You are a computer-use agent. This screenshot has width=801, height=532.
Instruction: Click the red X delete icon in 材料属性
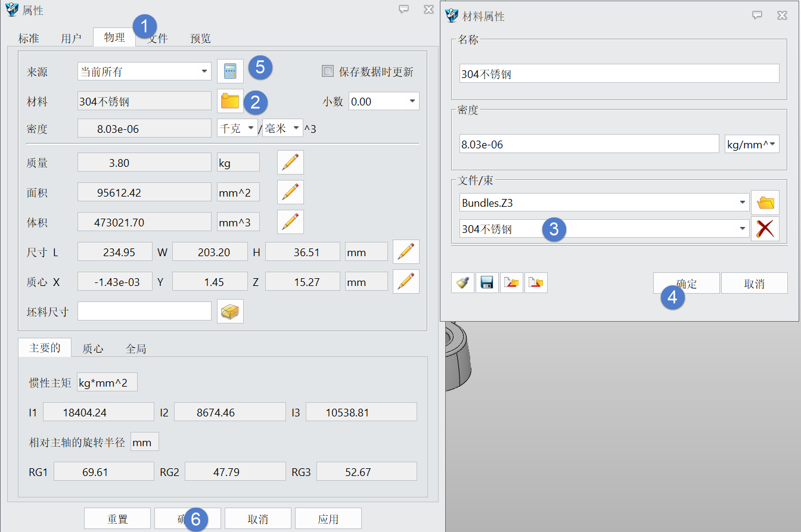(765, 229)
